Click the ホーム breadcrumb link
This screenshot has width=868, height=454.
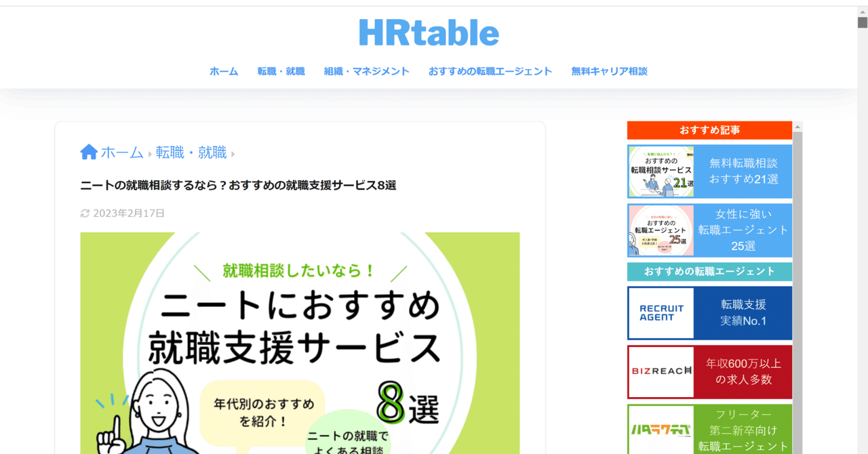click(121, 152)
